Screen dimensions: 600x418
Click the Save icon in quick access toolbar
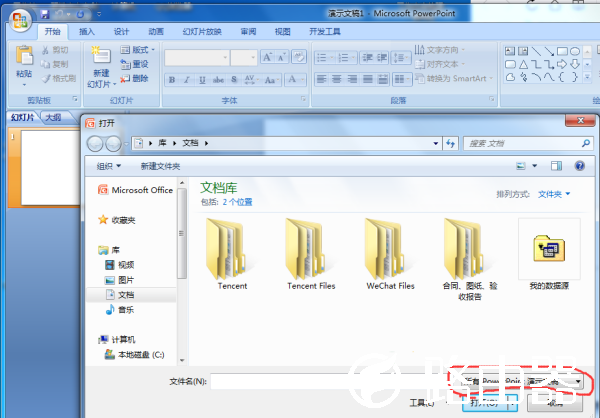(x=45, y=15)
